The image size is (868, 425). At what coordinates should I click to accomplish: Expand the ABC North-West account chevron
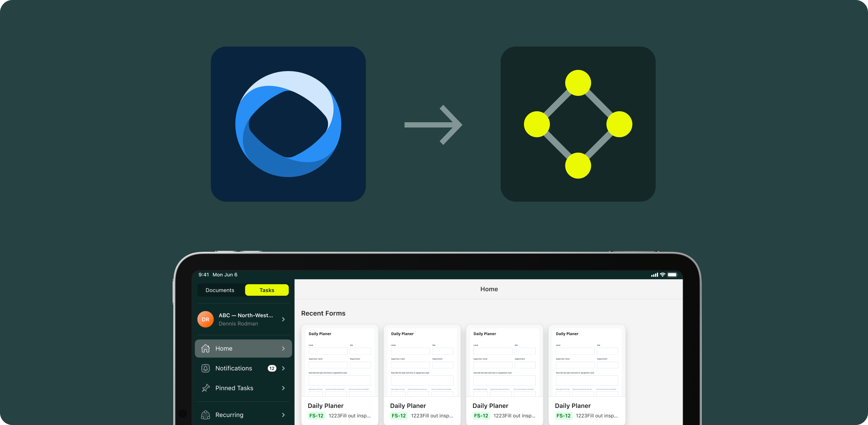pos(283,319)
